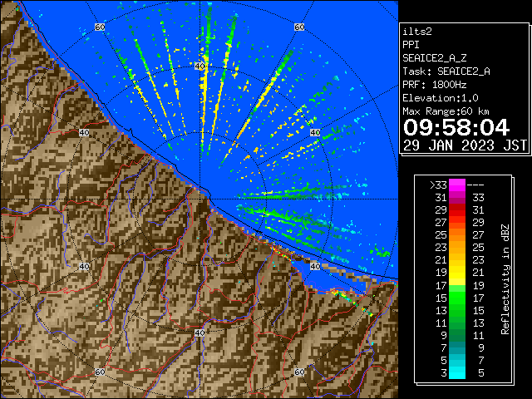Click the 'PRF: 1800Hz' value
532x399 pixels.
point(434,85)
